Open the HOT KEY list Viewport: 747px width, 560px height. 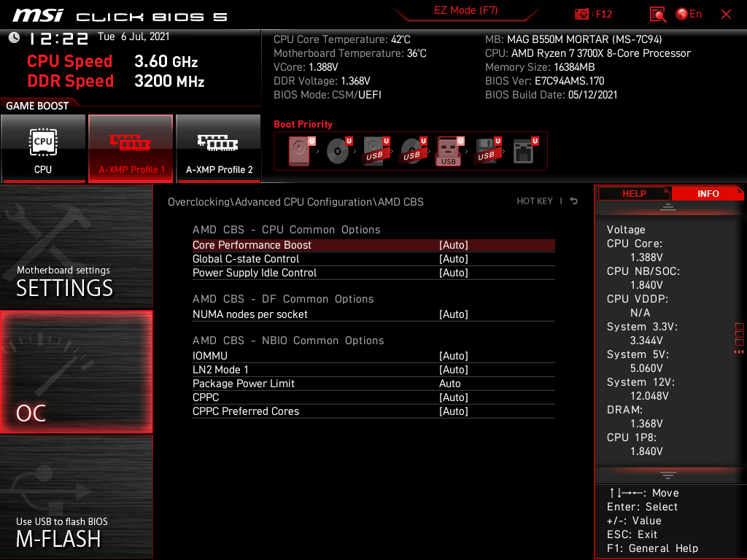535,201
